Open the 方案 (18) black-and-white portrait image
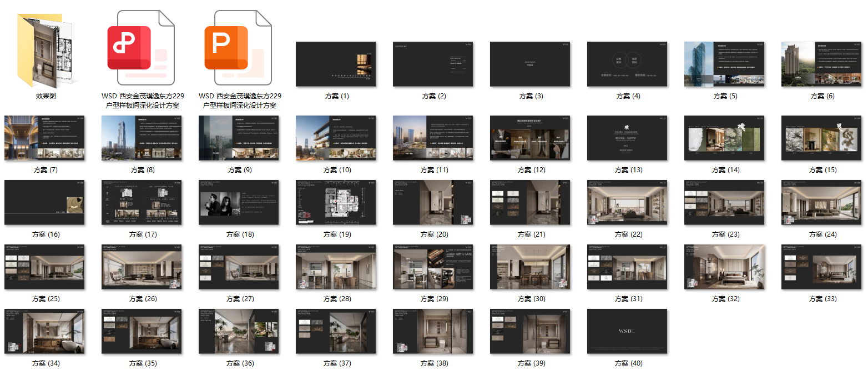This screenshot has width=868, height=375. [x=238, y=202]
